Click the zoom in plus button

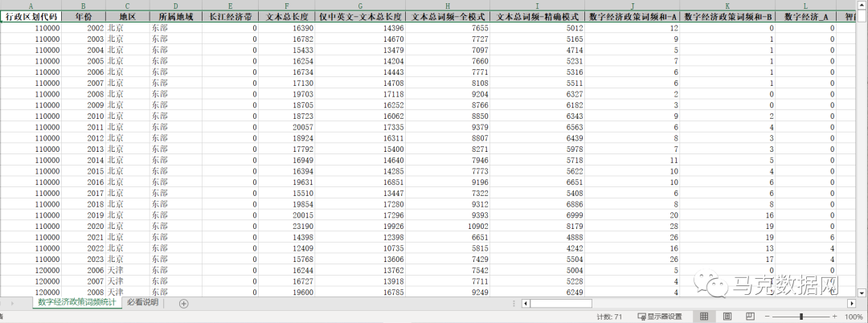837,317
